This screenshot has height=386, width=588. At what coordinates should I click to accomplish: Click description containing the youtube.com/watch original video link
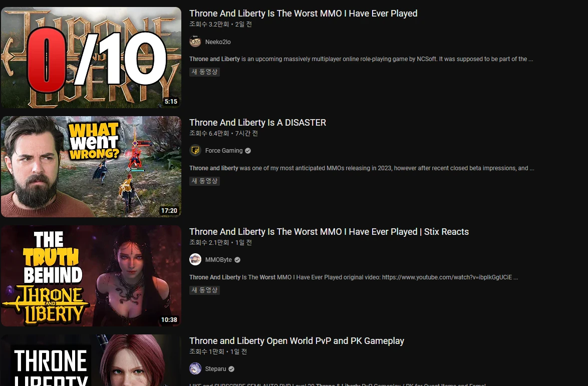(x=354, y=277)
